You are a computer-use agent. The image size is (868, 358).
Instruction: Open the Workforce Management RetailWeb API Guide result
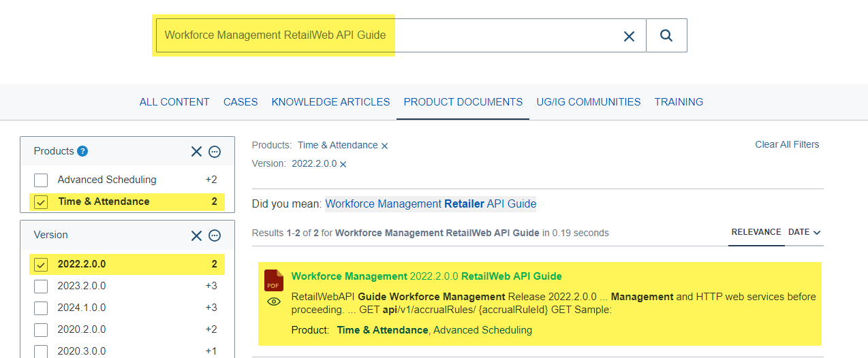[x=427, y=276]
